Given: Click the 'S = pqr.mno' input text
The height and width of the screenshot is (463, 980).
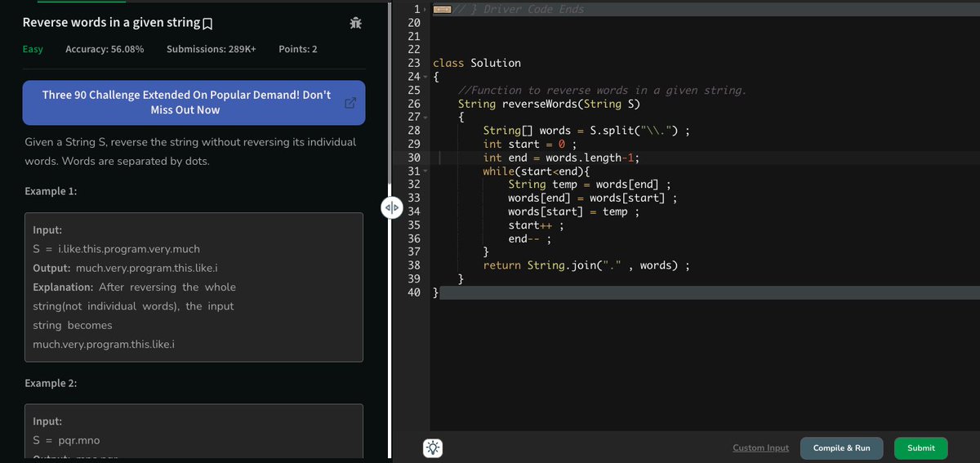Looking at the screenshot, I should tap(66, 441).
